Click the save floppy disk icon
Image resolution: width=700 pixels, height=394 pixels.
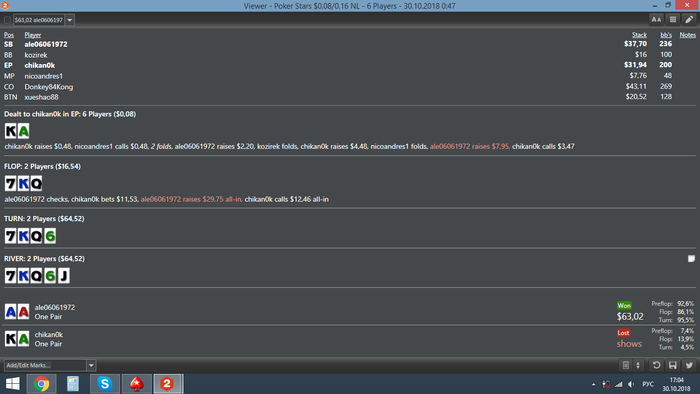click(673, 365)
